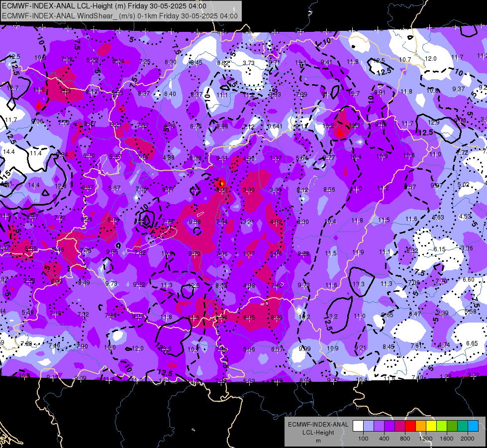Click the '4.74' value on the map
The width and height of the screenshot is (487, 448).
[x=444, y=344]
